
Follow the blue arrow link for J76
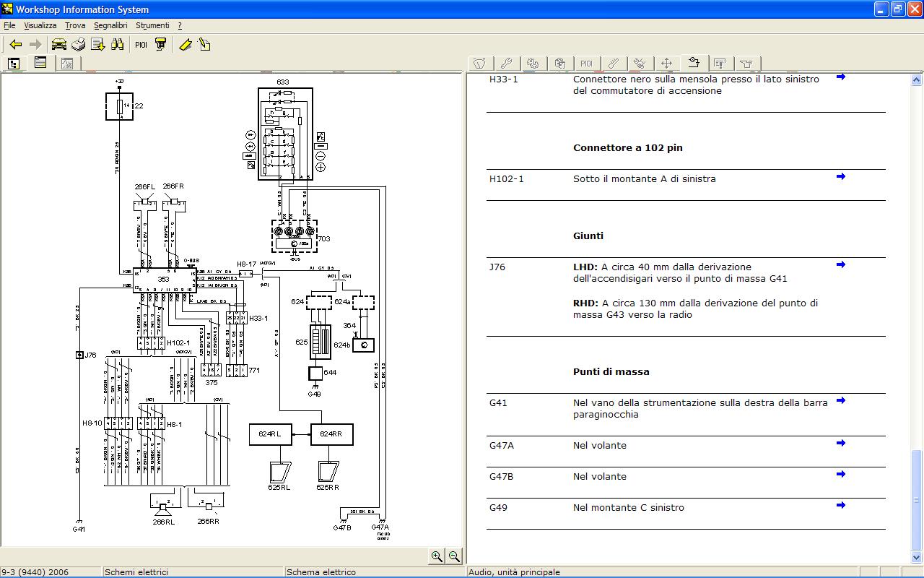840,264
